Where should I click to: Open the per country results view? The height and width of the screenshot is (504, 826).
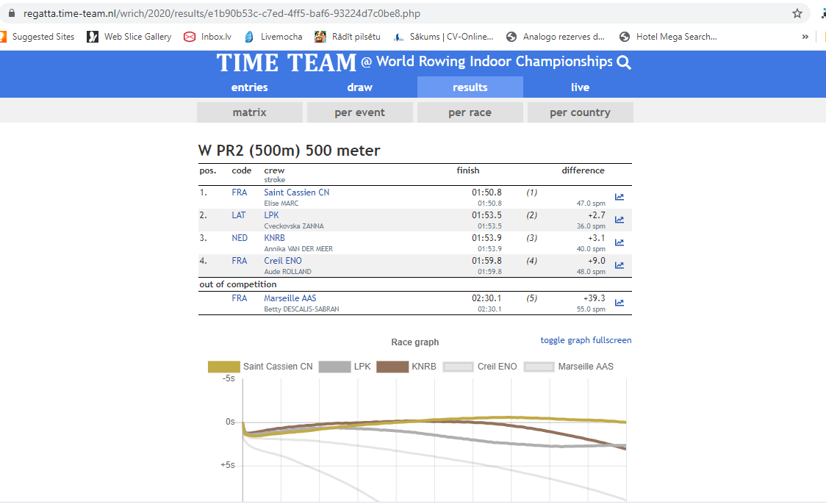pyautogui.click(x=580, y=112)
